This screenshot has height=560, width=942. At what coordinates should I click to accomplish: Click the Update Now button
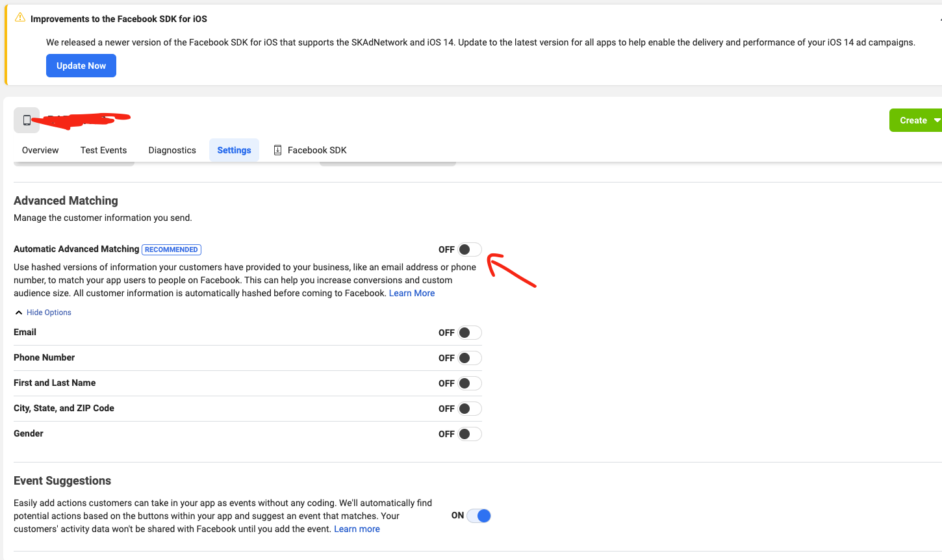[81, 65]
